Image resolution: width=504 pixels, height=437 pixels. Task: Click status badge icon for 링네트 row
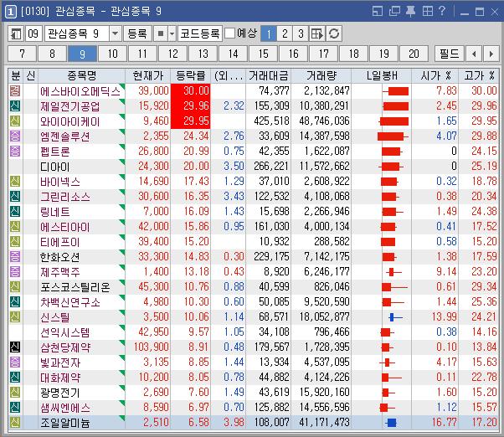pos(15,212)
